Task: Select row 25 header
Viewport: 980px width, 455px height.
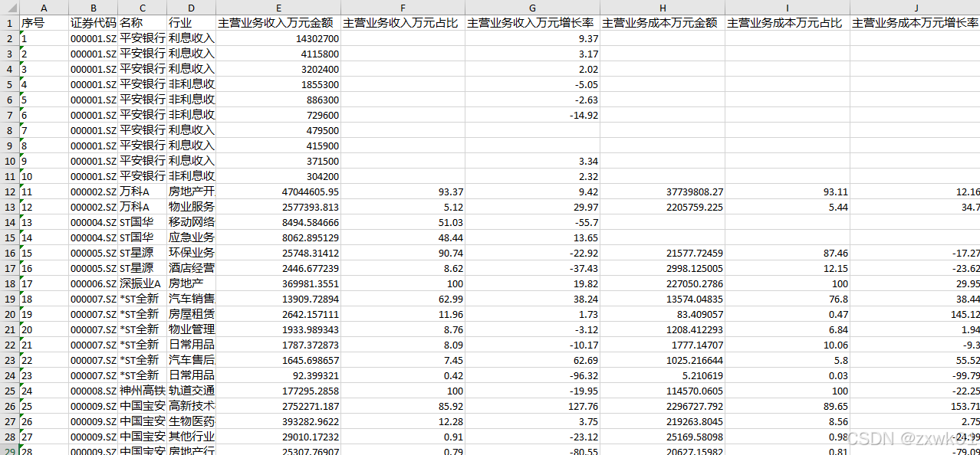Action: pyautogui.click(x=9, y=391)
